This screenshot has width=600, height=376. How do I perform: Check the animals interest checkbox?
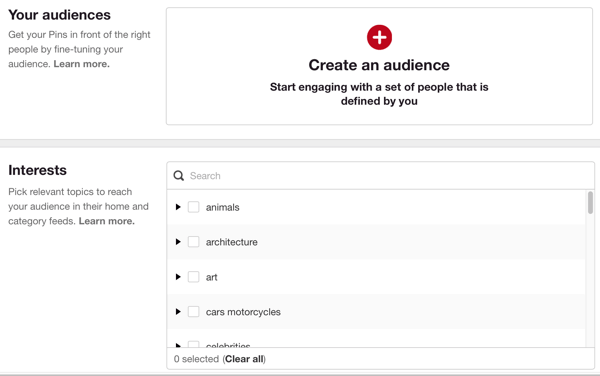pyautogui.click(x=193, y=207)
